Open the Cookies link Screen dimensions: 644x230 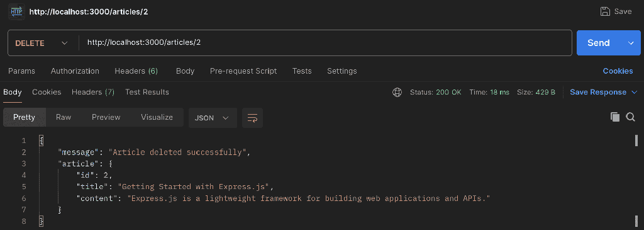click(618, 71)
